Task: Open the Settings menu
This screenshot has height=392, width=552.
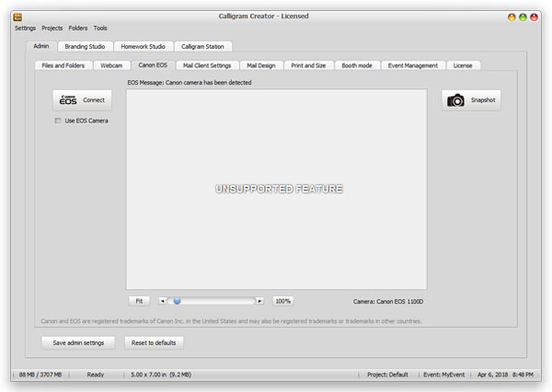Action: pos(25,29)
